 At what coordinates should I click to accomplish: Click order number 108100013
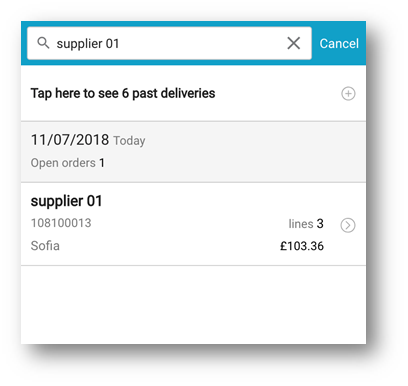61,223
